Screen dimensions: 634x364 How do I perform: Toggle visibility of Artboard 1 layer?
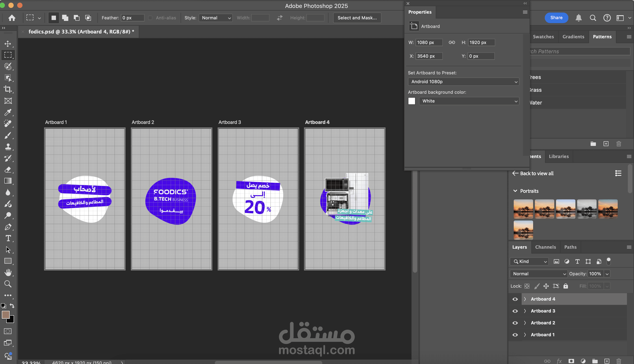pyautogui.click(x=515, y=335)
